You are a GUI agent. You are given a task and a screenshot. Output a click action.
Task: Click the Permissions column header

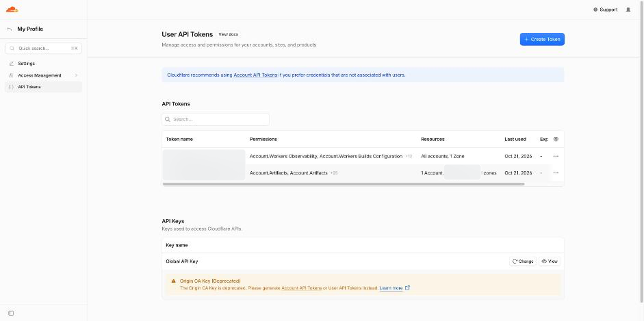(263, 139)
